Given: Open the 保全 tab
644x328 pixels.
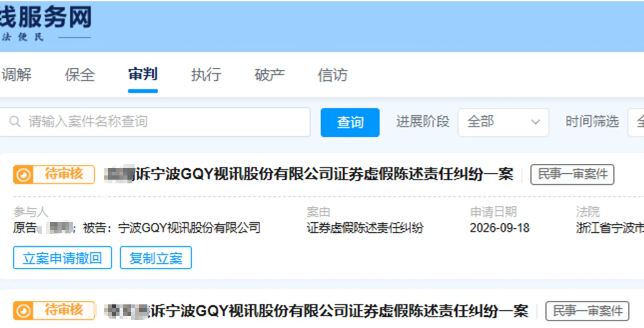Looking at the screenshot, I should pyautogui.click(x=80, y=75).
